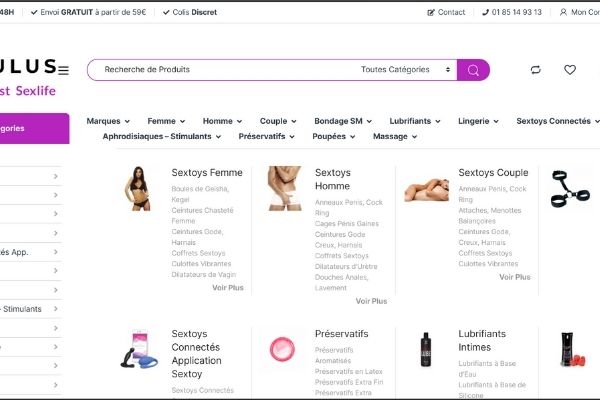The width and height of the screenshot is (600, 400).
Task: Click the phone icon near 01 85 14 93 13
Action: pos(485,12)
